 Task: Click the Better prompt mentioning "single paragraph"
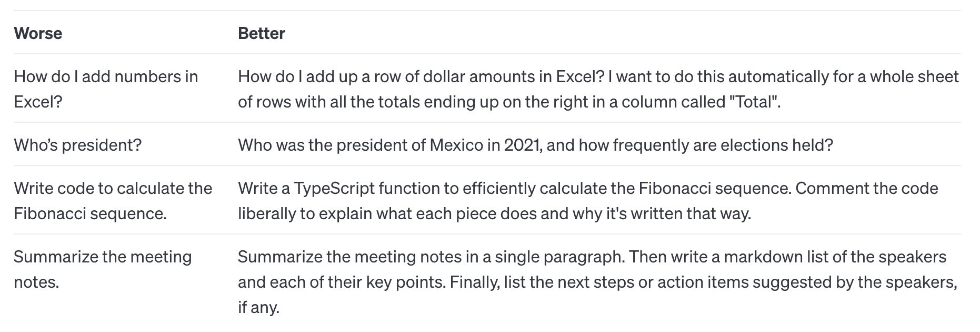(597, 281)
